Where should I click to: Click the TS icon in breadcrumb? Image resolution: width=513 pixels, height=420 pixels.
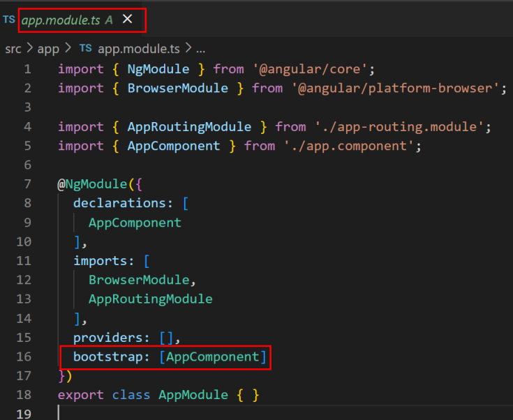pos(86,48)
